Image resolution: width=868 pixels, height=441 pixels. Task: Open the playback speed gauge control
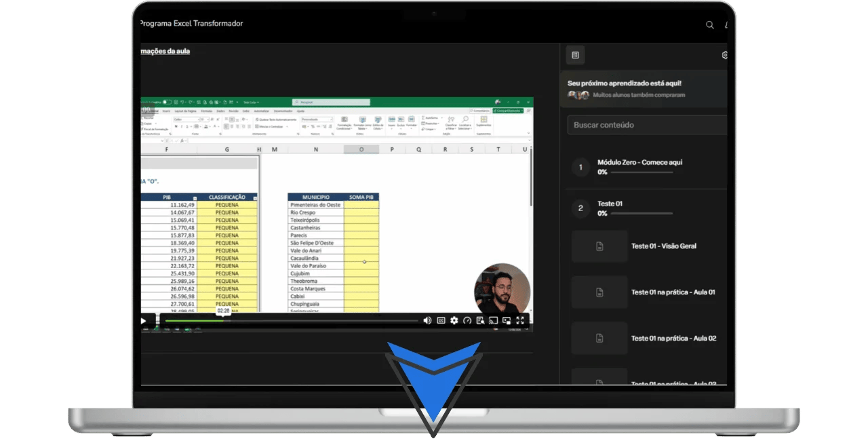[x=467, y=320]
